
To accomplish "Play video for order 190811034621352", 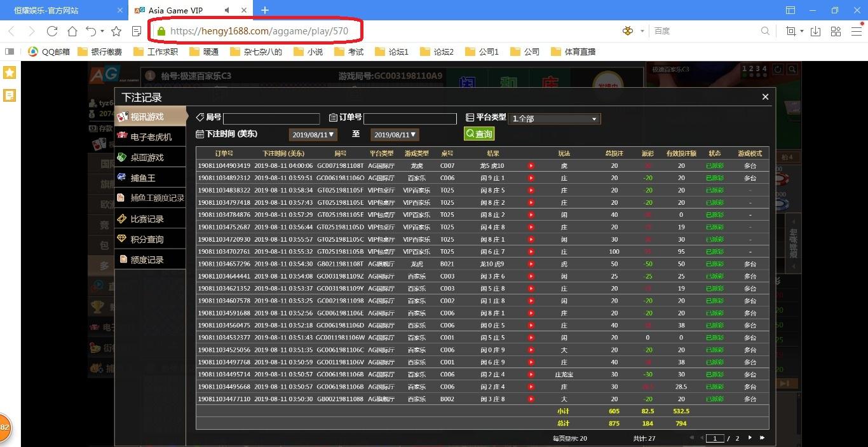I will point(531,289).
